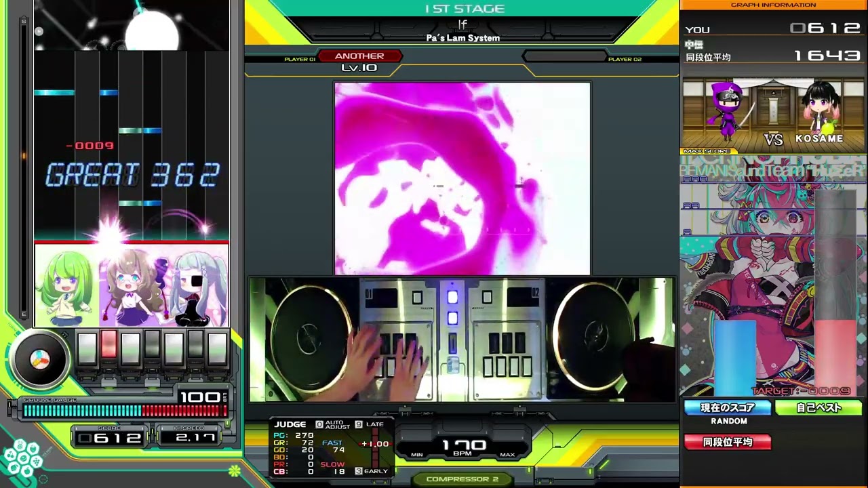Click the TARGET -0009 text
Viewport: 868px width, 488px height.
(x=802, y=391)
